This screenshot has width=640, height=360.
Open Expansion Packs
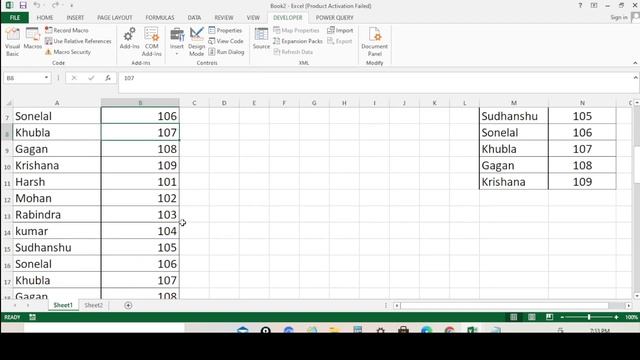pyautogui.click(x=298, y=41)
